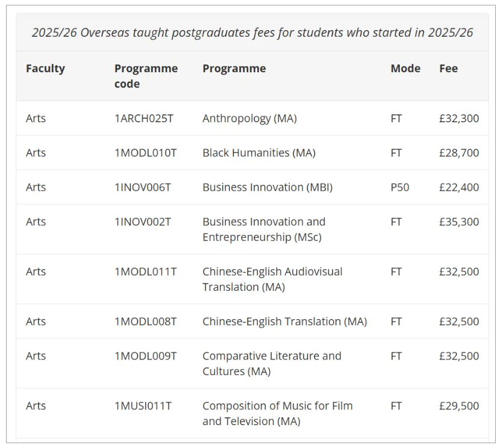The image size is (503, 448).
Task: Click the £28,700 fee for Black Humanities
Action: coord(459,153)
